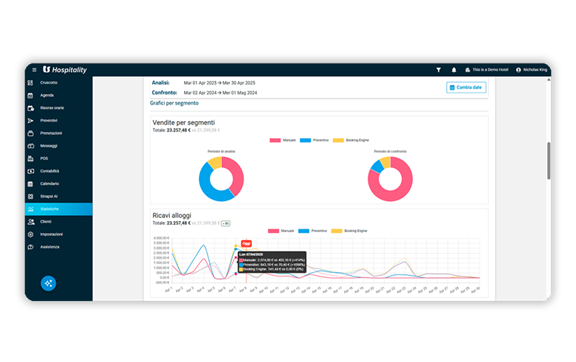Image resolution: width=576 pixels, height=362 pixels.
Task: Open the Clienti sidebar icon
Action: pyautogui.click(x=30, y=222)
